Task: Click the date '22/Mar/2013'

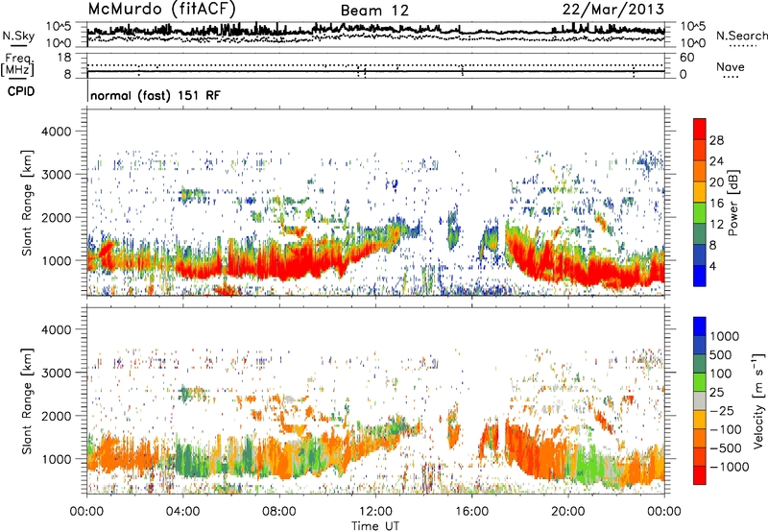Action: [x=612, y=9]
